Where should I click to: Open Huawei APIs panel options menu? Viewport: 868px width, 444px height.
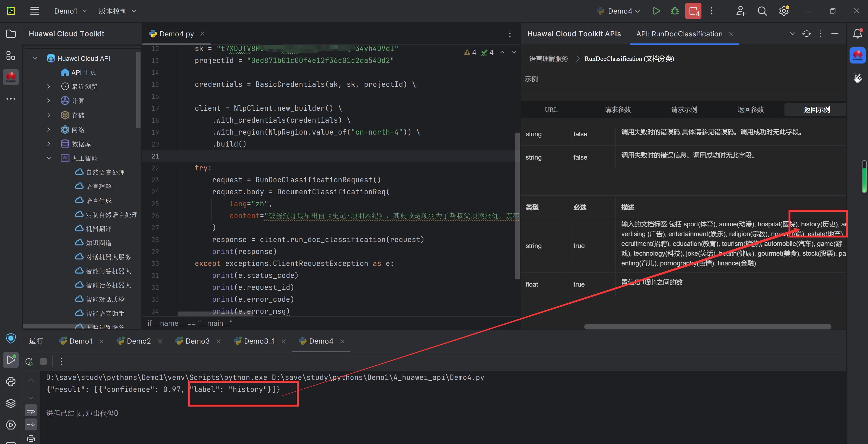click(x=821, y=34)
